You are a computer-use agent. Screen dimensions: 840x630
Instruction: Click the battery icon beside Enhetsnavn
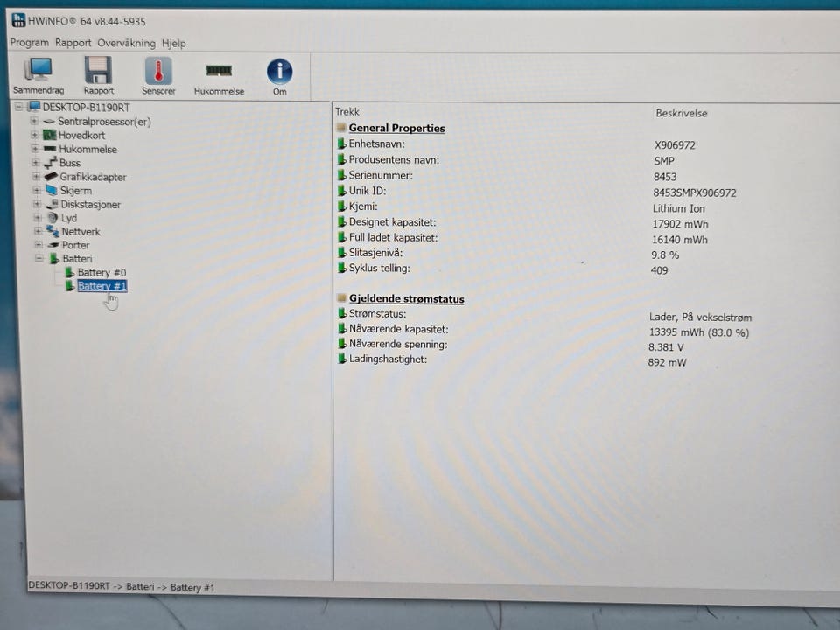pyautogui.click(x=342, y=143)
